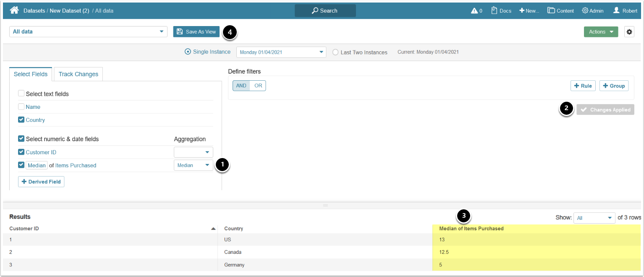644x277 pixels.
Task: Click Customer ID 3 cell
Action: coord(110,265)
